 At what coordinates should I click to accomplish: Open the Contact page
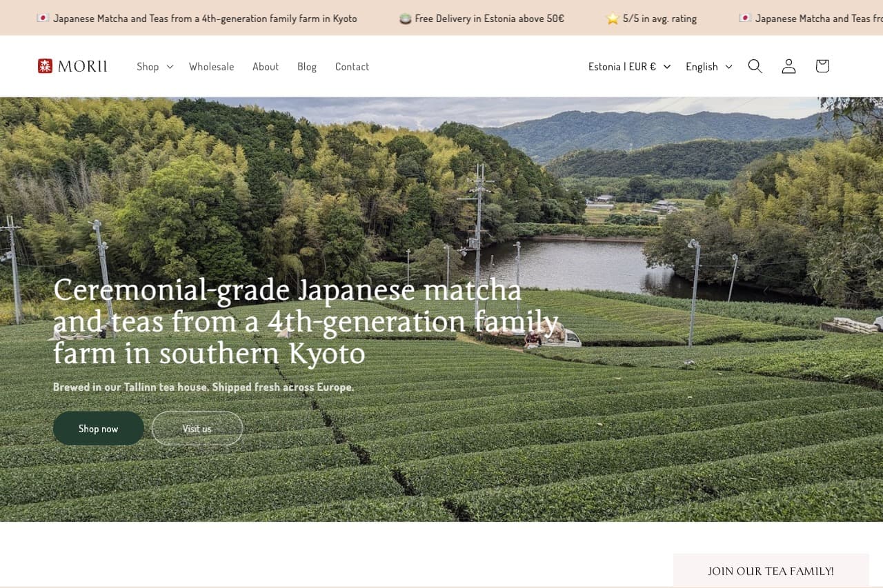pos(352,66)
